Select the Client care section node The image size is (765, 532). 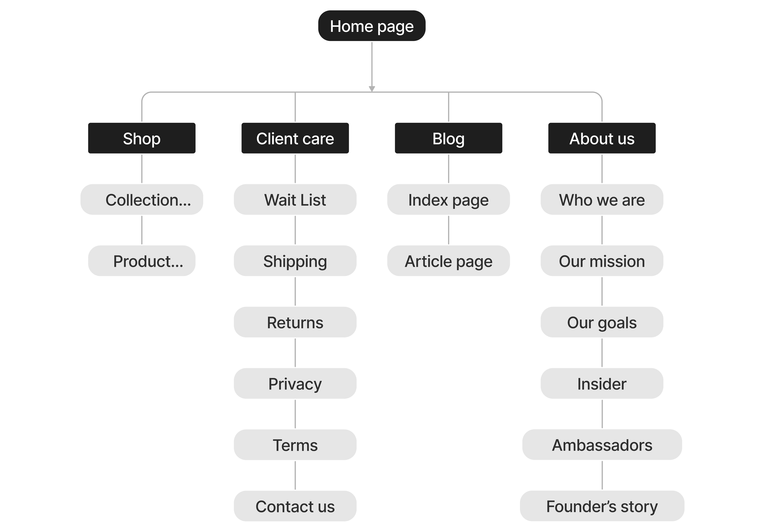click(x=295, y=138)
